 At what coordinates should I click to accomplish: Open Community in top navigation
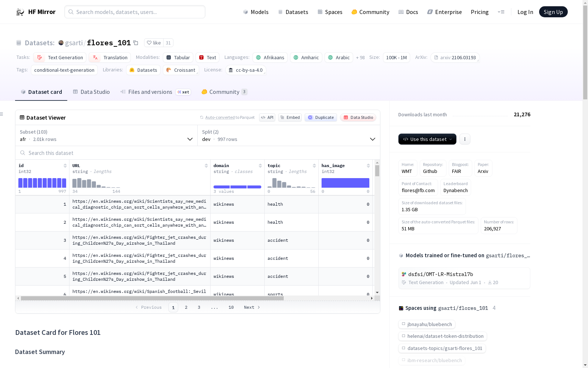(370, 12)
